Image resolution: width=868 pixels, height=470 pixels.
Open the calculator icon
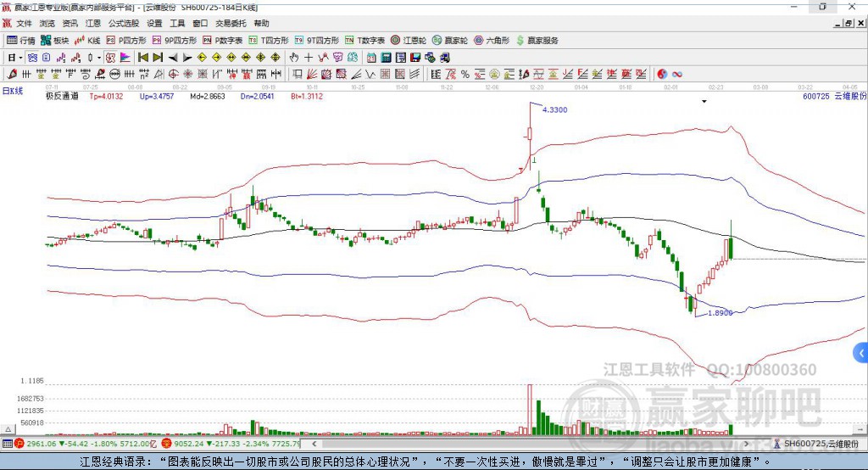pos(386,58)
